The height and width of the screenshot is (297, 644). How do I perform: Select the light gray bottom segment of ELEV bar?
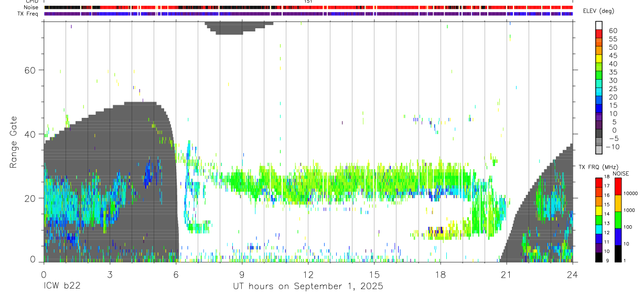(599, 150)
